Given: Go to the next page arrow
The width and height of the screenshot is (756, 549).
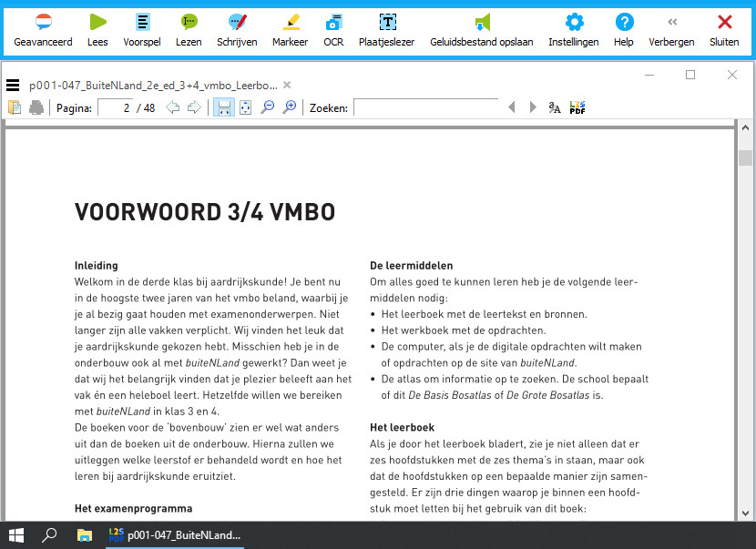Looking at the screenshot, I should coord(194,107).
